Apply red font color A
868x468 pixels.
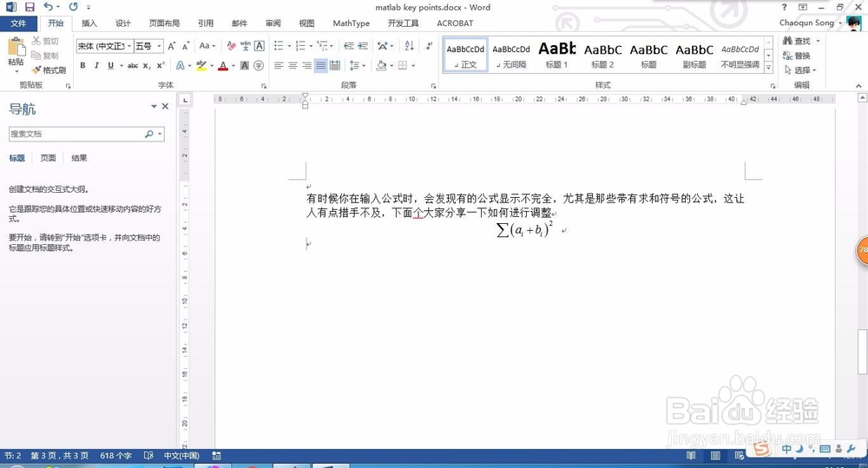pyautogui.click(x=223, y=65)
